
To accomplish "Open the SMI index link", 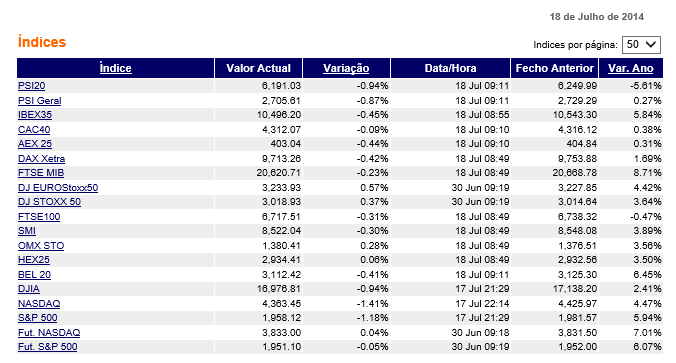I will (x=27, y=231).
